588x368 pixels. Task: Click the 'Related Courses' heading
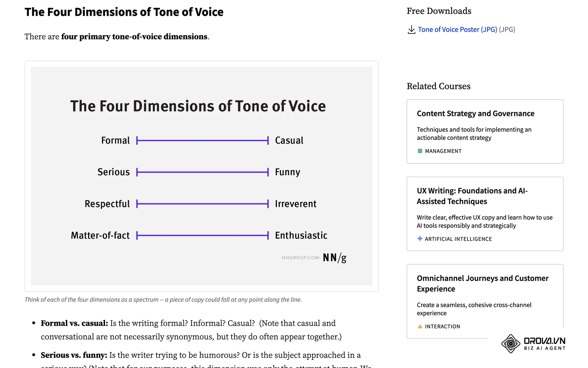pyautogui.click(x=438, y=86)
